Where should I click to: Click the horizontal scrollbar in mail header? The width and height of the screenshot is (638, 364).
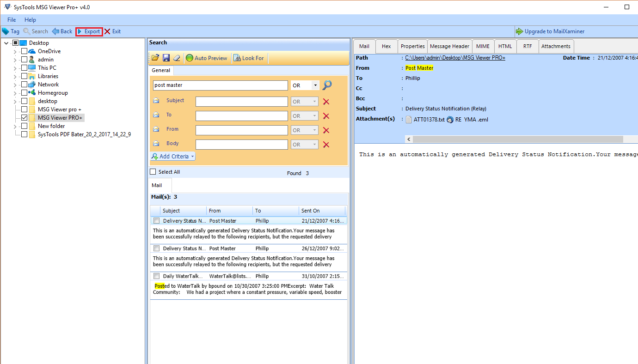pos(518,139)
